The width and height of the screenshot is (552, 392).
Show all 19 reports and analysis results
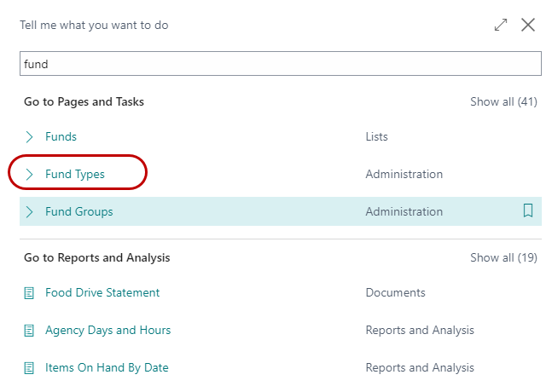503,257
